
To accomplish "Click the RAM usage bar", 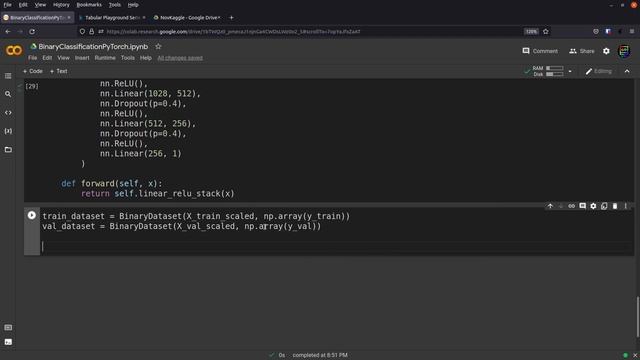I will click(x=555, y=68).
